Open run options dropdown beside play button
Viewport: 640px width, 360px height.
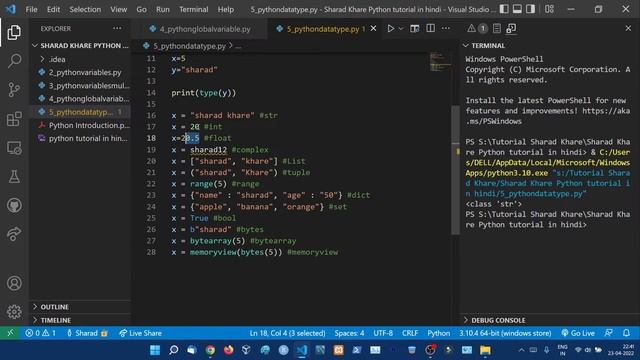tap(401, 29)
